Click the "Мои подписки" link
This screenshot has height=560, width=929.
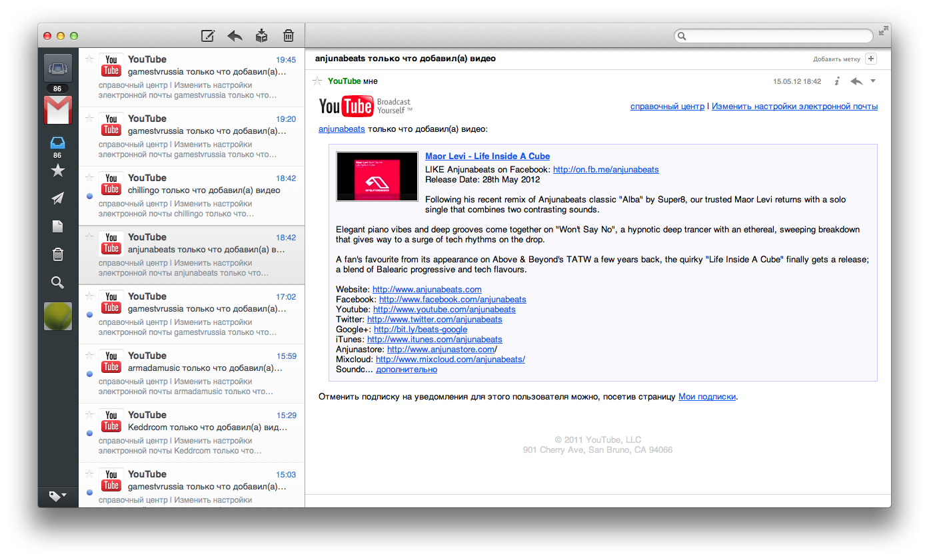tap(706, 397)
